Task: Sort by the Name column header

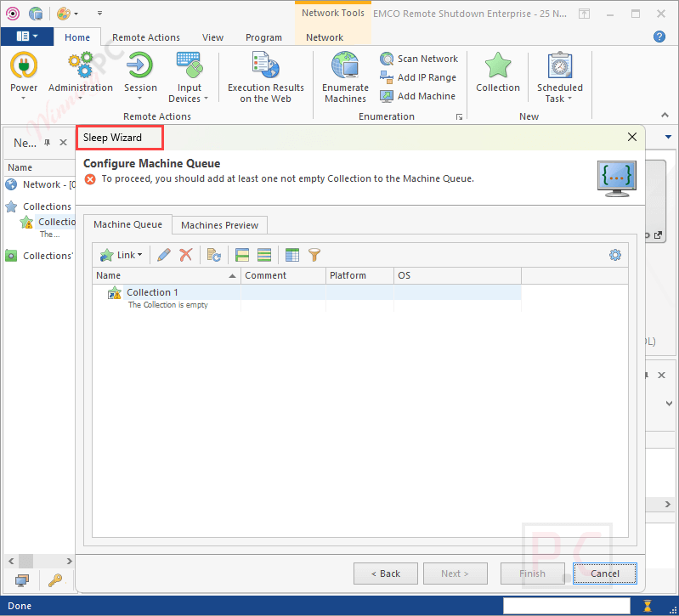Action: pos(167,275)
